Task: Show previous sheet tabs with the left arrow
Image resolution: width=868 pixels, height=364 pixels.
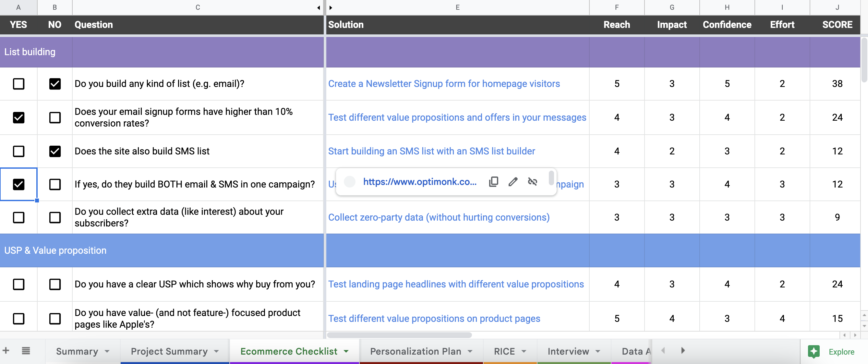Action: [663, 350]
